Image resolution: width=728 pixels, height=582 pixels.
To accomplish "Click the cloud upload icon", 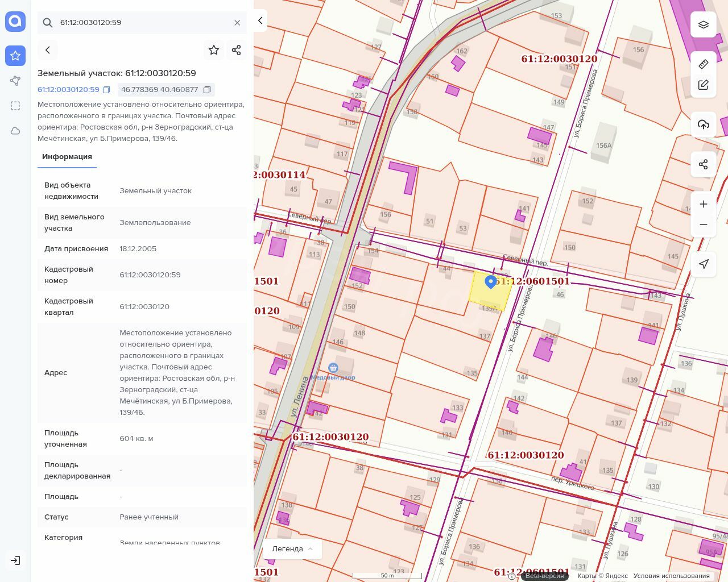I will click(704, 124).
